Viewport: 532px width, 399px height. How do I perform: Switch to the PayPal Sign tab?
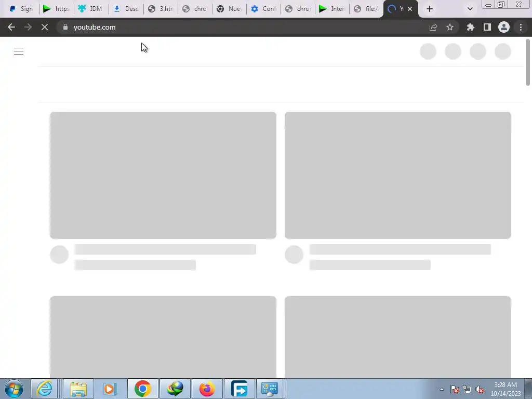click(x=22, y=9)
